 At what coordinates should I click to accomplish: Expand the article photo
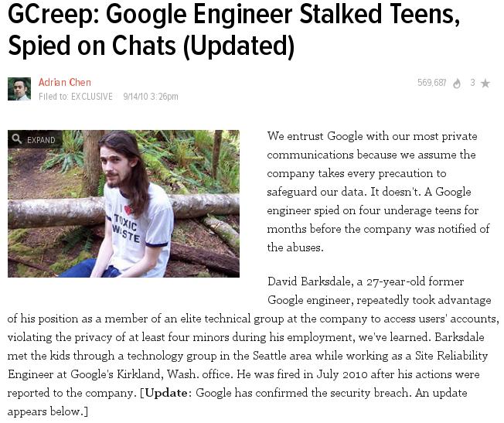(x=35, y=139)
